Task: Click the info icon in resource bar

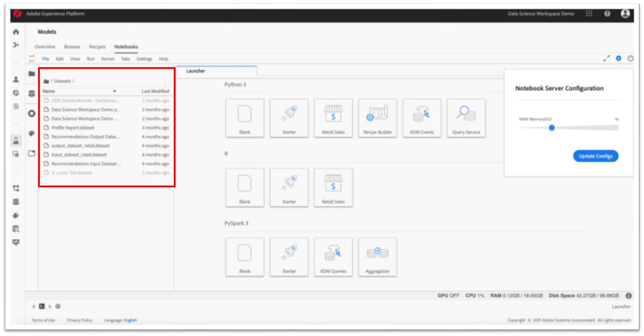Action: click(629, 296)
